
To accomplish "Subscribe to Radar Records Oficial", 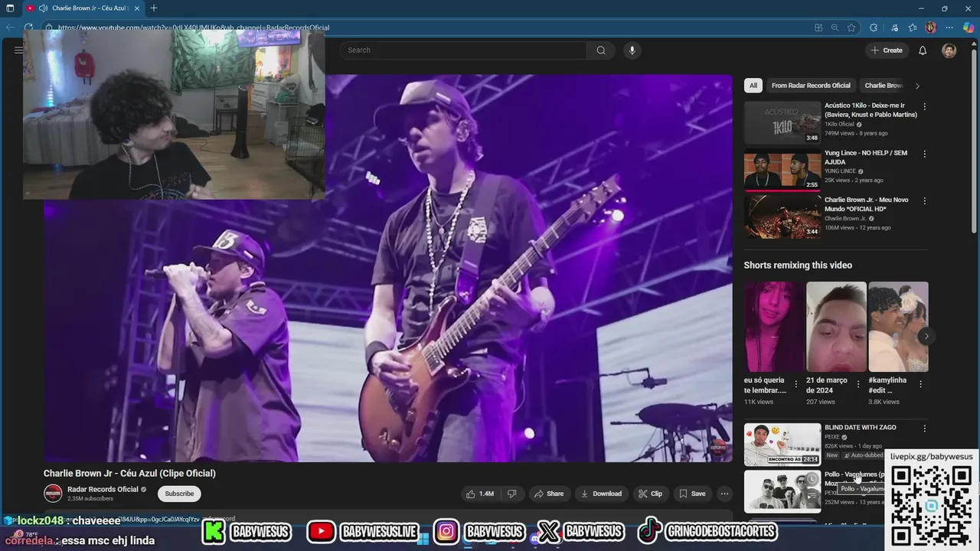I will point(179,494).
